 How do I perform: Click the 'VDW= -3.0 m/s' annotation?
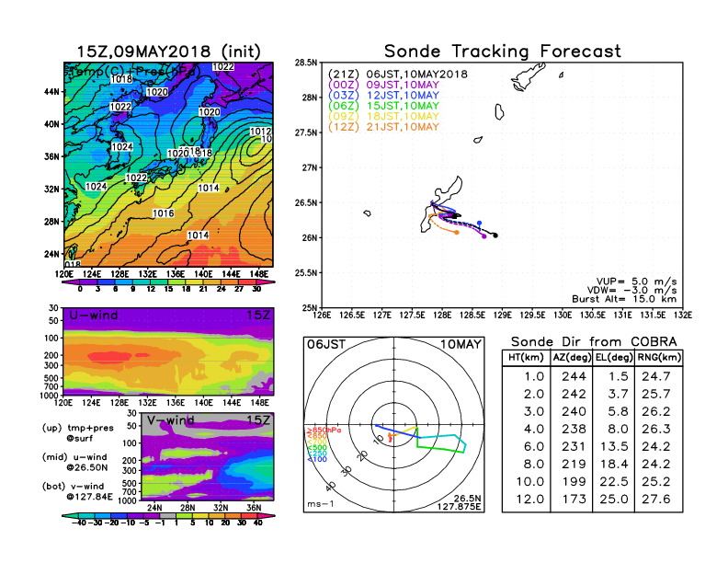pyautogui.click(x=631, y=290)
